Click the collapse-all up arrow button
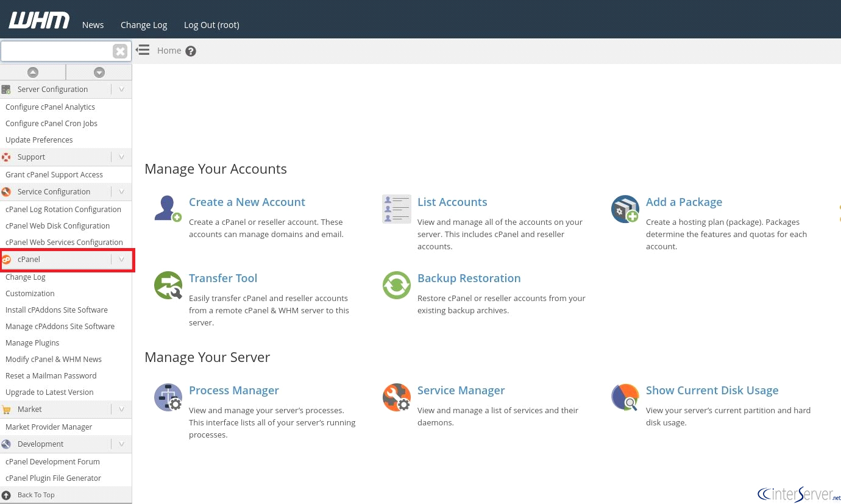The width and height of the screenshot is (841, 504). tap(33, 73)
